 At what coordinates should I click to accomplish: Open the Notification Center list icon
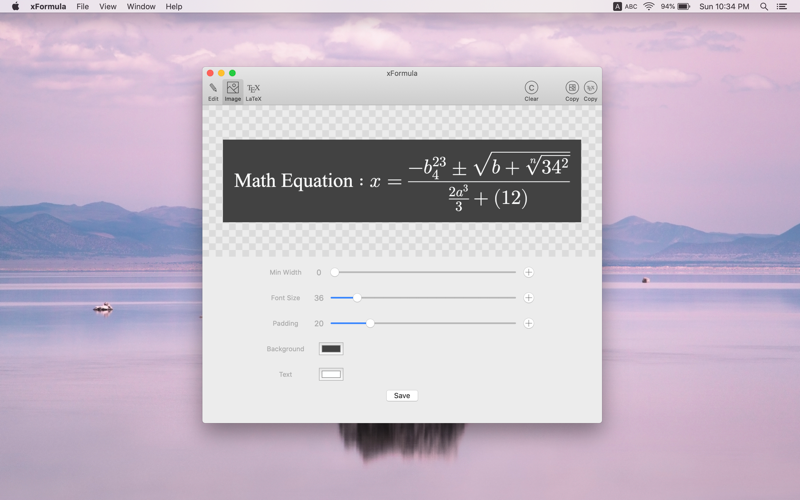click(x=782, y=7)
